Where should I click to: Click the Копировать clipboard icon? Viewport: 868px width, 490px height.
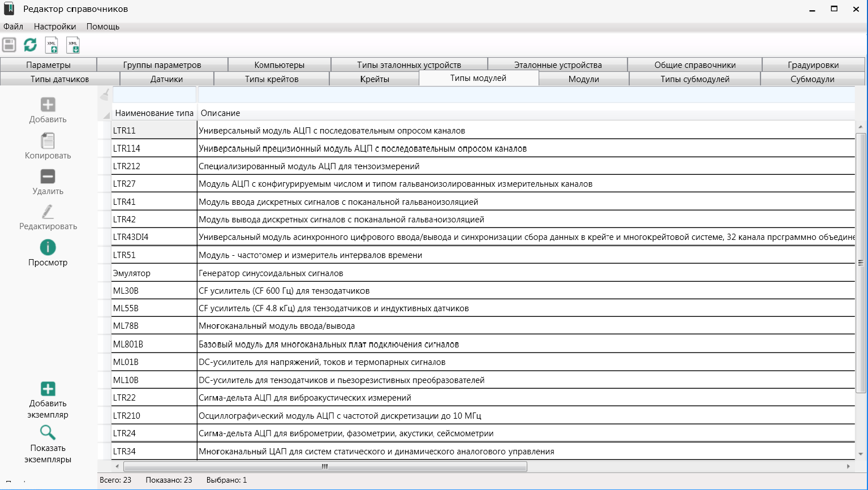48,140
